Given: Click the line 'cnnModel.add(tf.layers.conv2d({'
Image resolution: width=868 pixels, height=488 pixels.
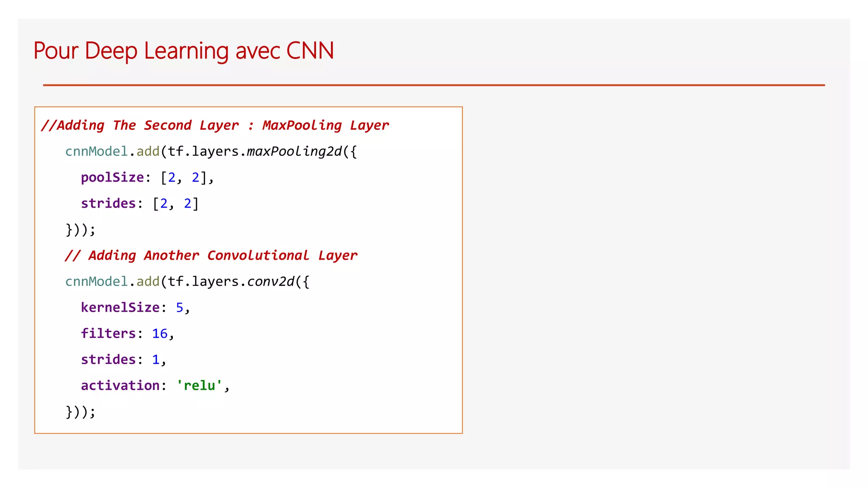Looking at the screenshot, I should click(x=187, y=282).
